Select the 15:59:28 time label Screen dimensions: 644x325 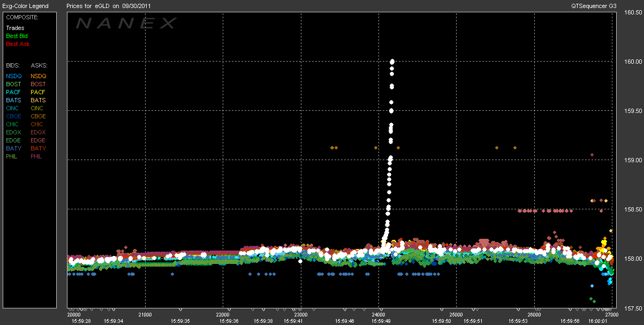click(81, 321)
